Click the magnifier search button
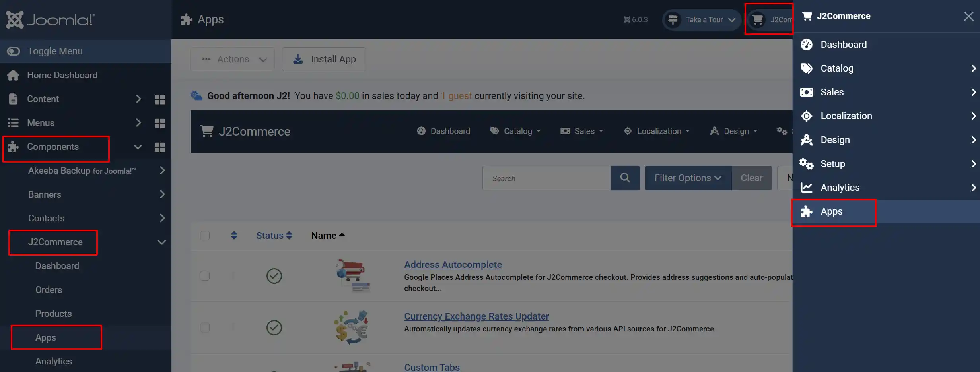This screenshot has width=980, height=372. [x=625, y=178]
